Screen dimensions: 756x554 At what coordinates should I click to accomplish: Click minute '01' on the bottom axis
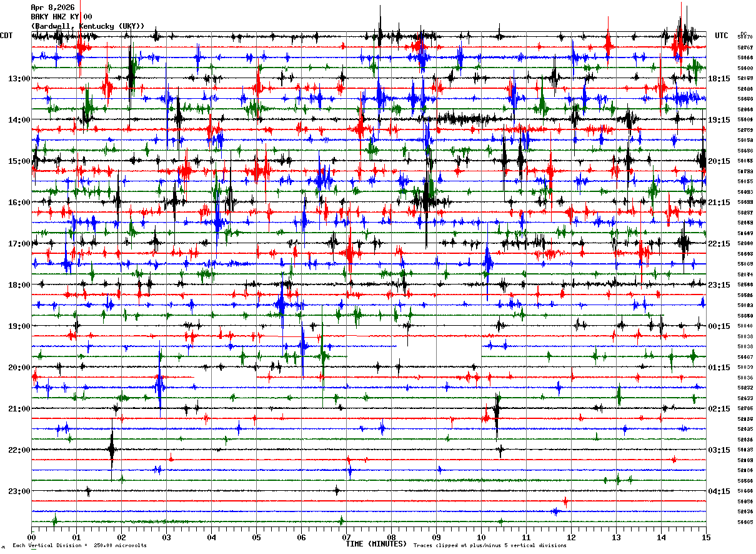point(76,537)
